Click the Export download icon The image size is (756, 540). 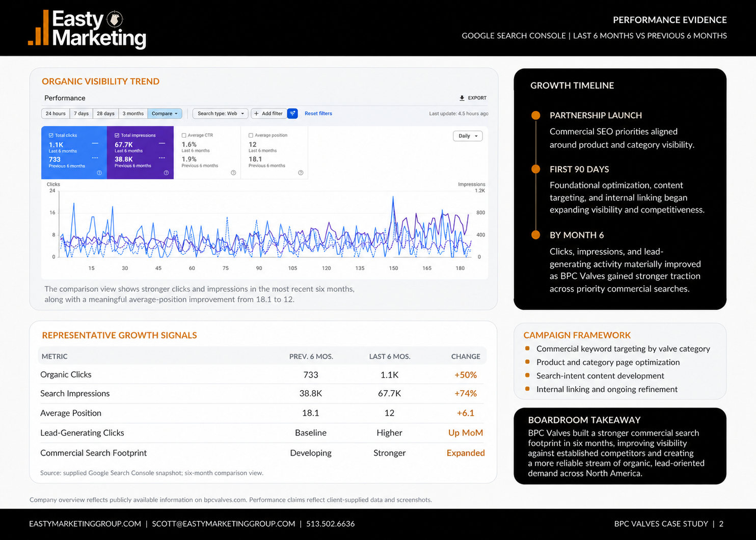point(462,98)
